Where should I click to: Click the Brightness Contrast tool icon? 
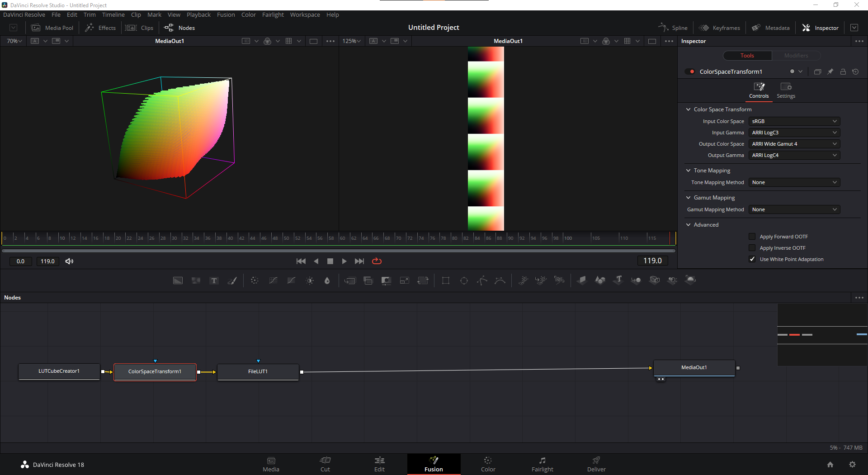310,281
